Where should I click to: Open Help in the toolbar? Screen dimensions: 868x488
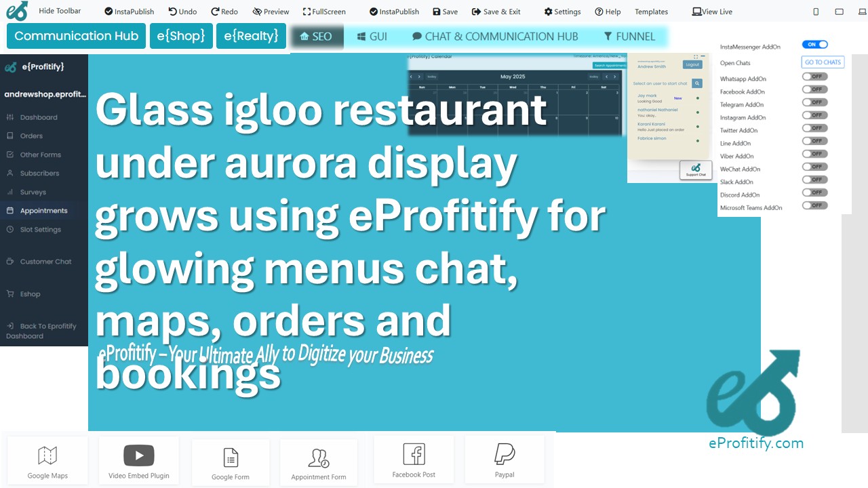[608, 12]
